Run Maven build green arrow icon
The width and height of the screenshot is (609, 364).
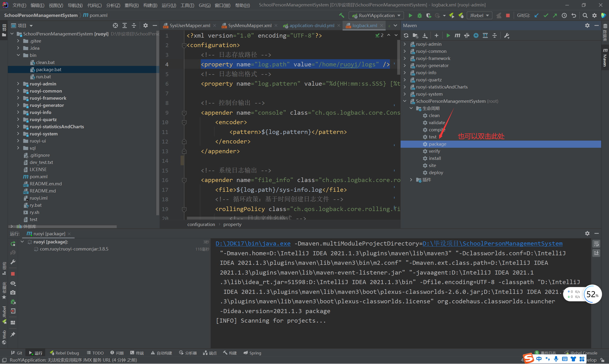click(x=448, y=35)
